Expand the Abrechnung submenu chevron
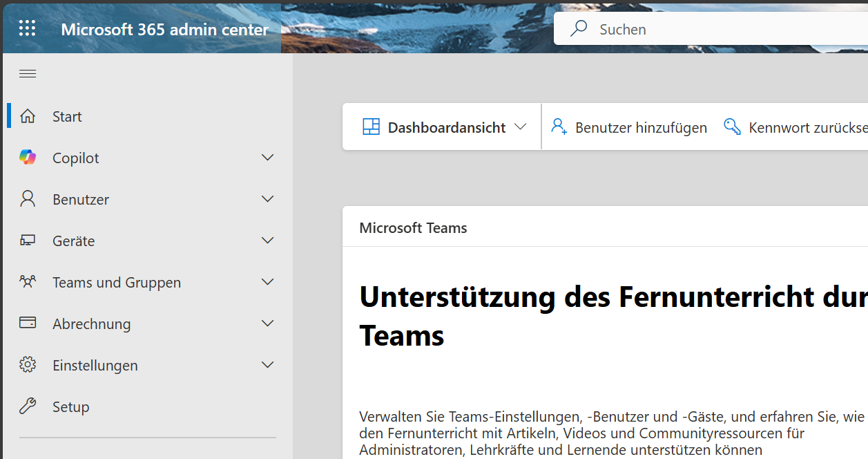868x459 pixels. pos(268,324)
